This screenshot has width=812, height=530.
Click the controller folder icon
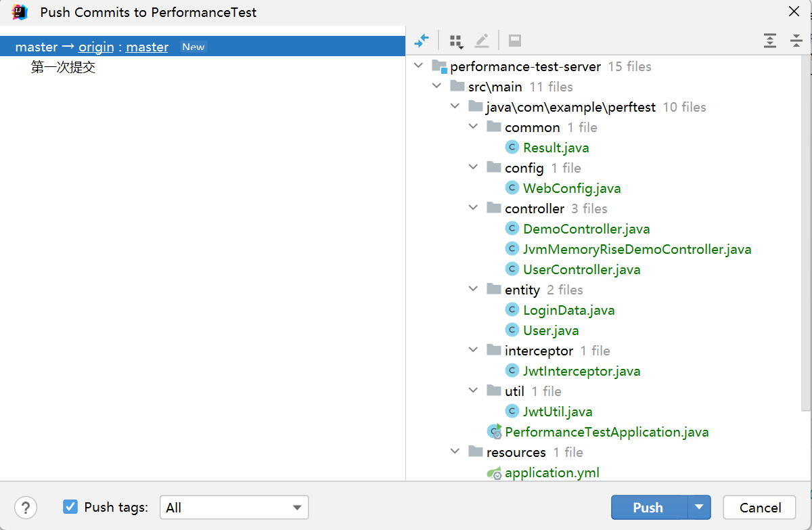494,208
